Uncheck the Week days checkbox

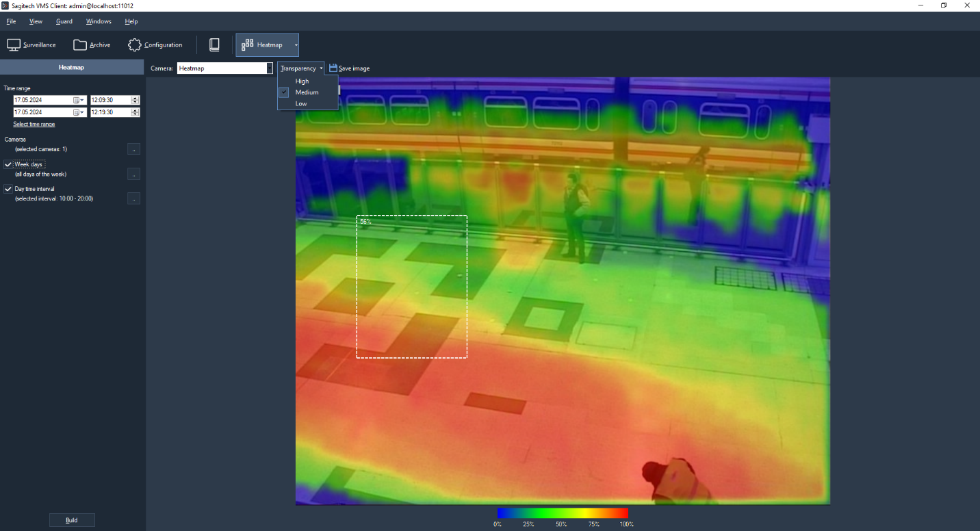[8, 165]
